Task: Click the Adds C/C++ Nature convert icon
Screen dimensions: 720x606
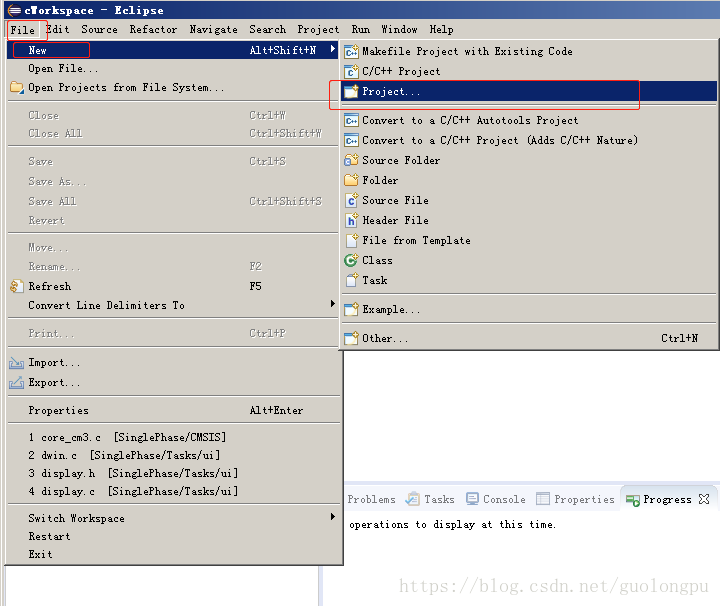Action: point(351,140)
